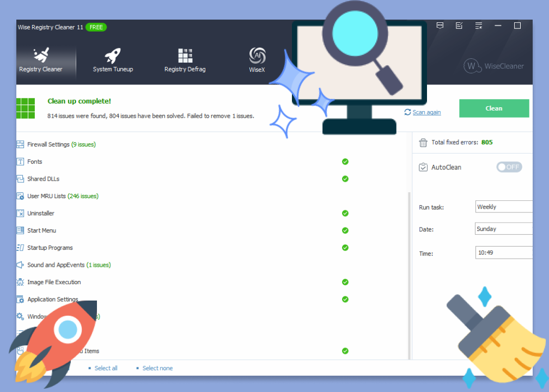Click the green check for Image File Execution
This screenshot has width=549, height=392.
coord(345,282)
